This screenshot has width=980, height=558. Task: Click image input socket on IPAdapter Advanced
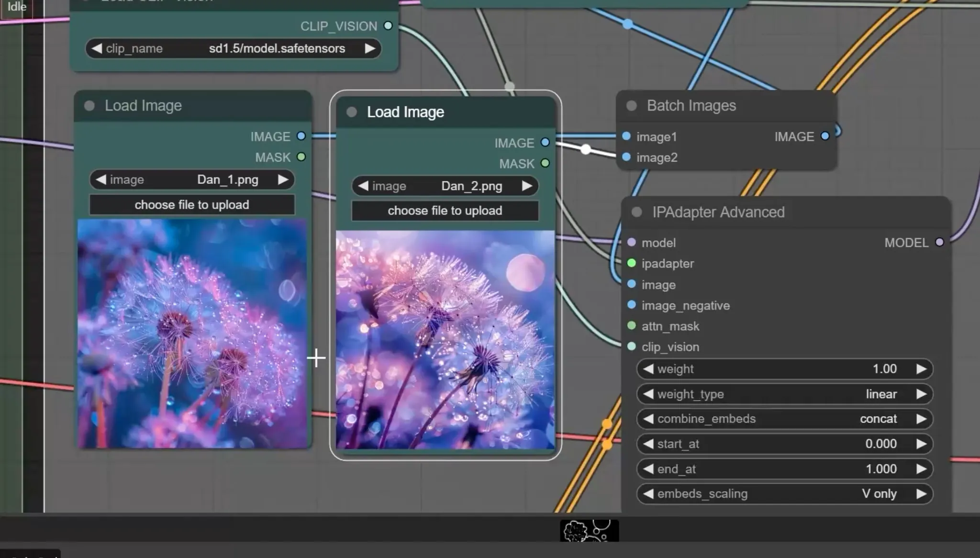point(632,284)
